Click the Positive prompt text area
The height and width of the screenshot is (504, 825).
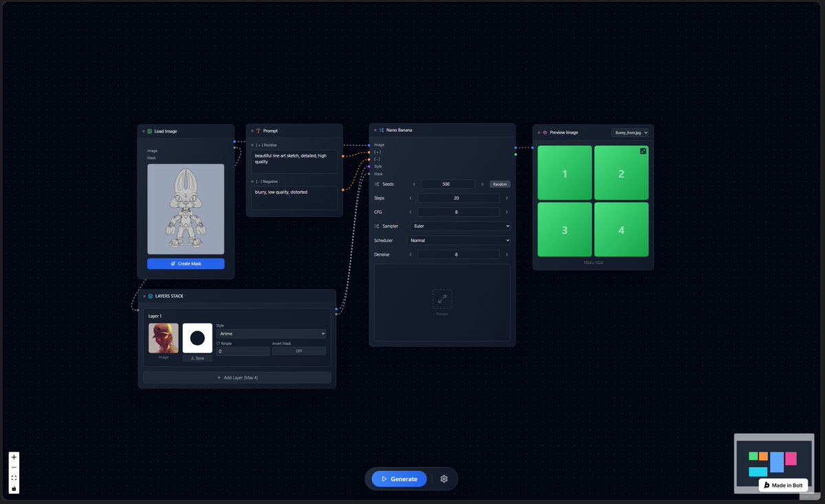pyautogui.click(x=294, y=162)
